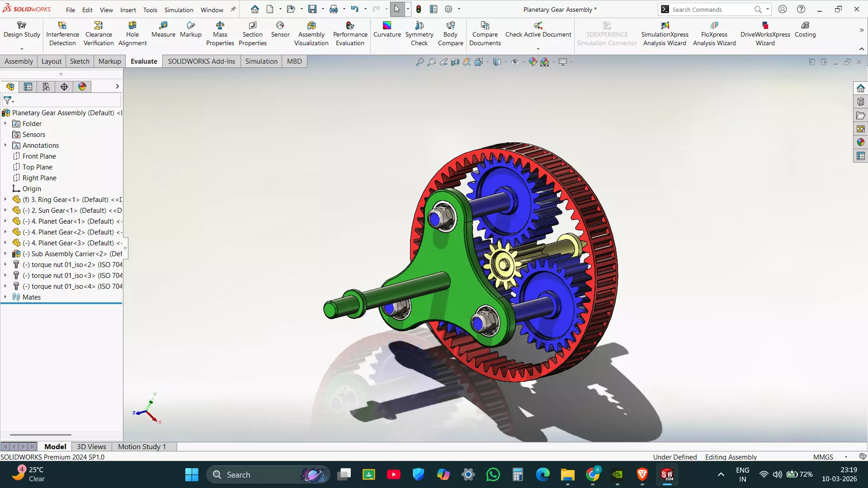Open the DisplayManager tab icon
The height and width of the screenshot is (488, 868).
(82, 87)
